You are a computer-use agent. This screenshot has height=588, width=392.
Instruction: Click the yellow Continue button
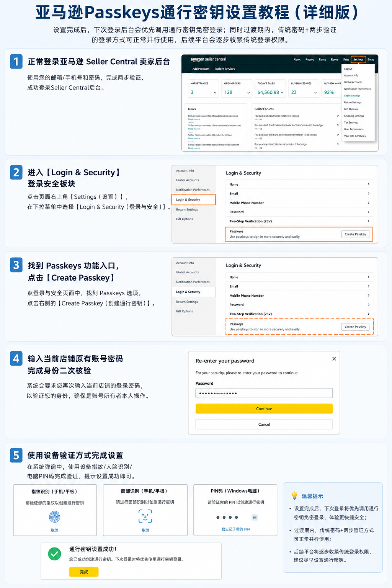pos(264,409)
